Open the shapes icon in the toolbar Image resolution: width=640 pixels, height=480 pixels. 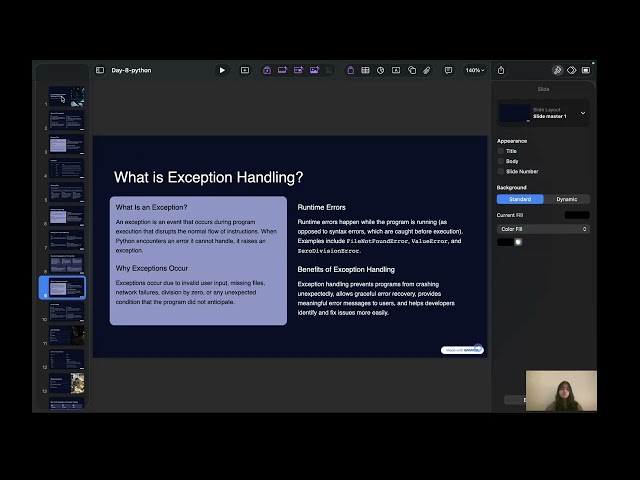click(412, 70)
